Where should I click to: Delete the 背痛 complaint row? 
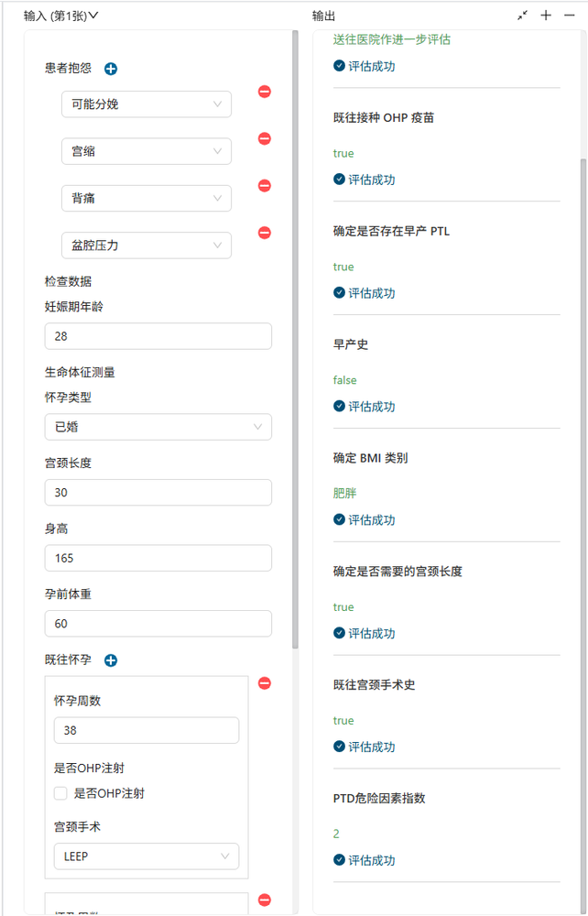pos(265,186)
